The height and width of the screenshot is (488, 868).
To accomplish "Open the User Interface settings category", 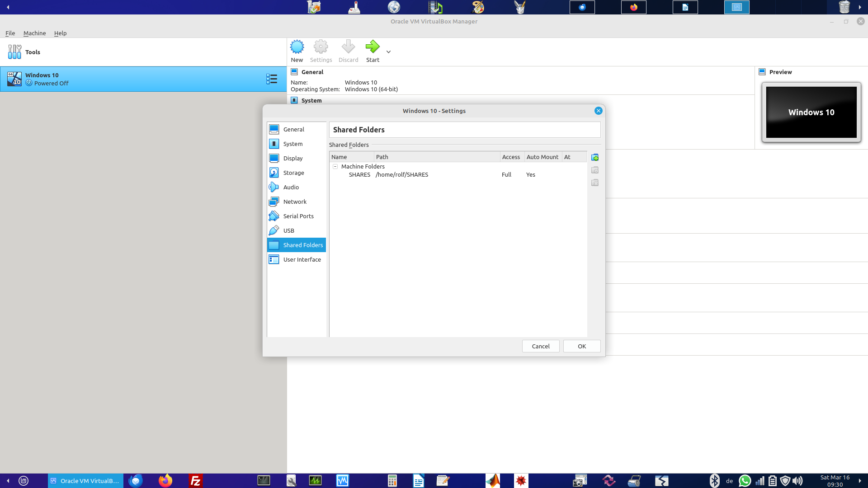I will pos(297,259).
